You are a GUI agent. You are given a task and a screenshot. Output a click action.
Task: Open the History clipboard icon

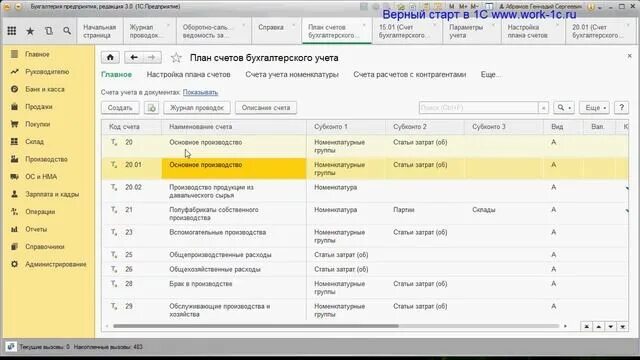[49, 31]
